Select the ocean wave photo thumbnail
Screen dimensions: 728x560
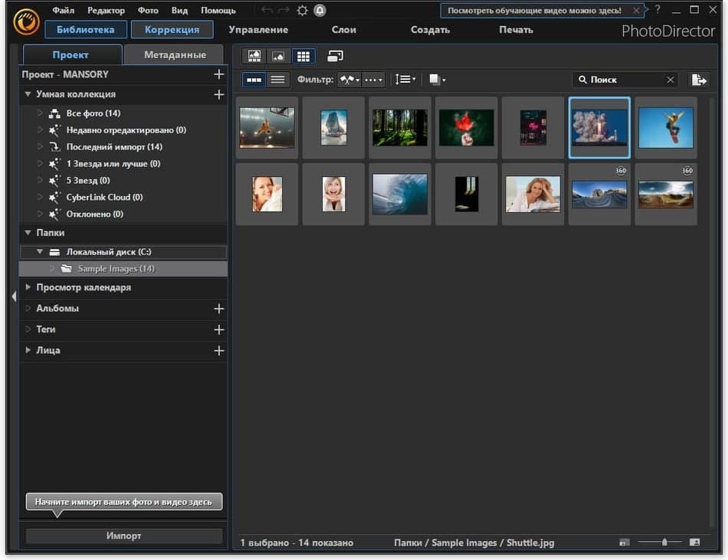coord(400,194)
